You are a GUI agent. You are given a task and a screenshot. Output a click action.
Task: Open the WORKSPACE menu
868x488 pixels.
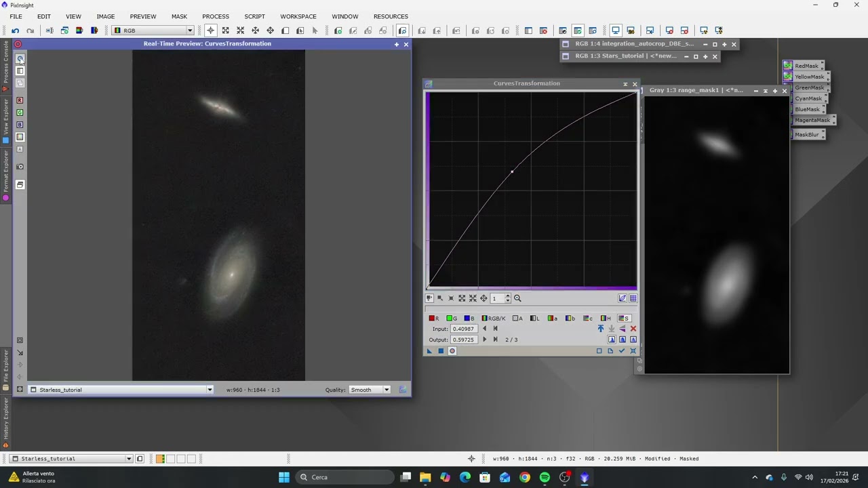click(298, 16)
